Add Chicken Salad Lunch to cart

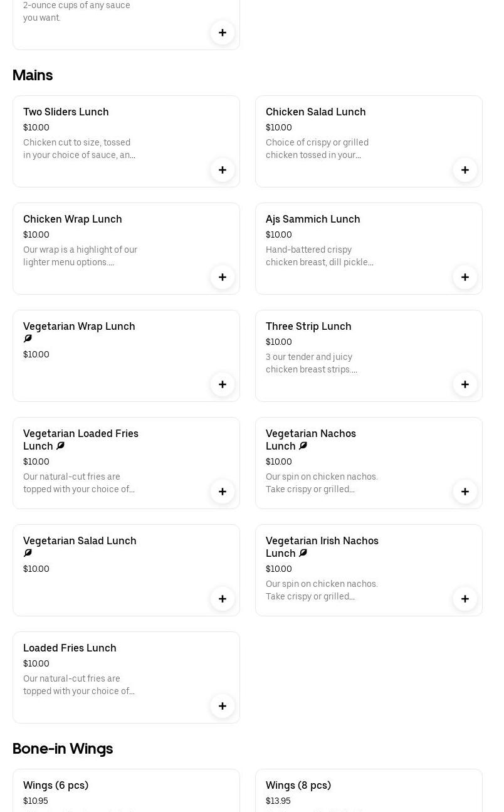coord(465,170)
